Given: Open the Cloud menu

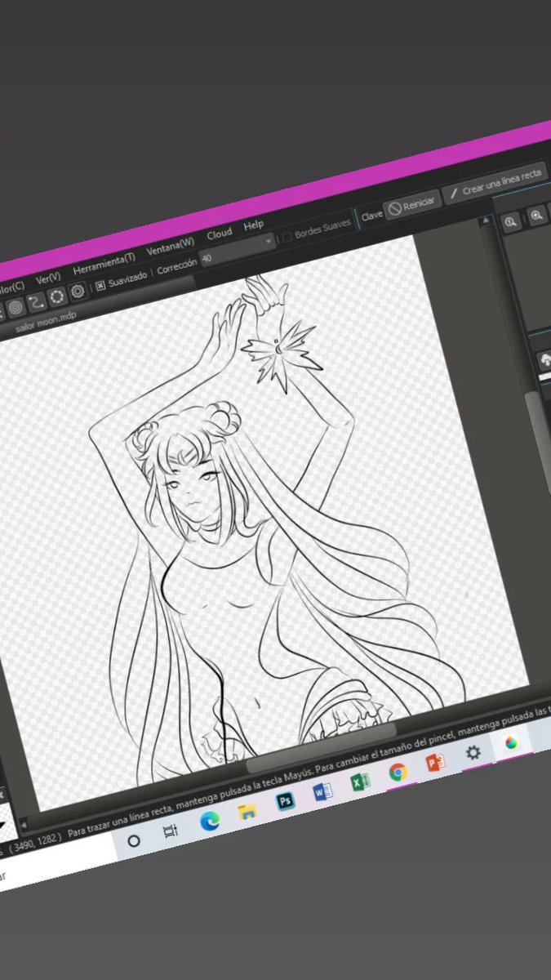Looking at the screenshot, I should tap(219, 234).
